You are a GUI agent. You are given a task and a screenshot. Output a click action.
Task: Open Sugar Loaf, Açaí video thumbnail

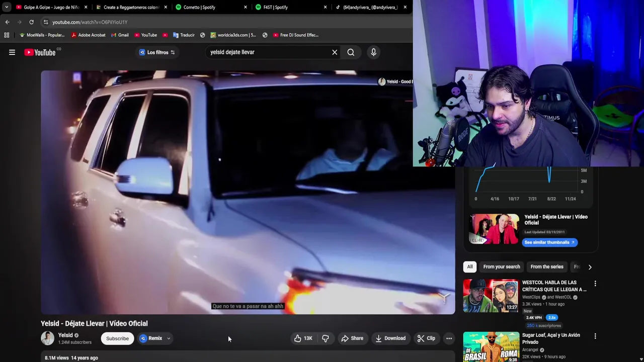click(x=491, y=347)
